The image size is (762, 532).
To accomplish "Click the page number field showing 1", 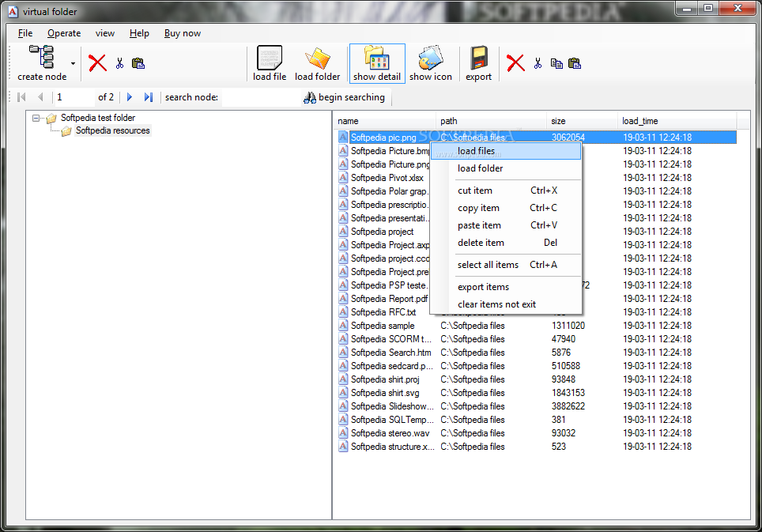I will click(x=74, y=97).
